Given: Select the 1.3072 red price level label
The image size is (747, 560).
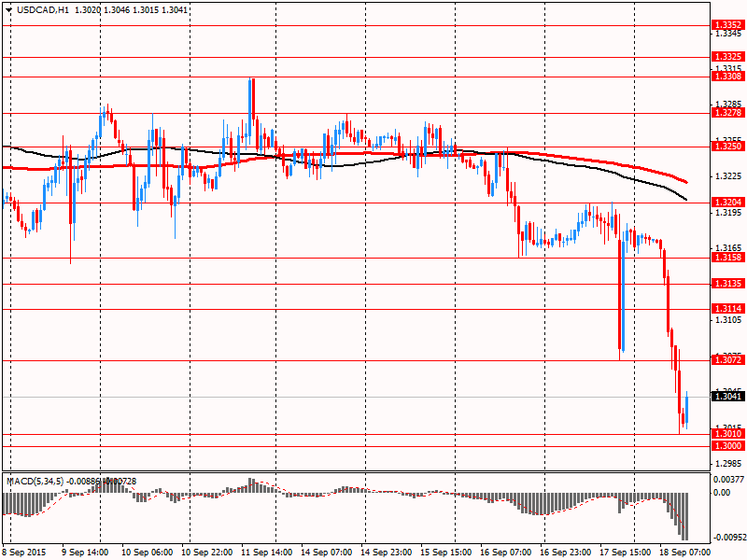Looking at the screenshot, I should [728, 360].
